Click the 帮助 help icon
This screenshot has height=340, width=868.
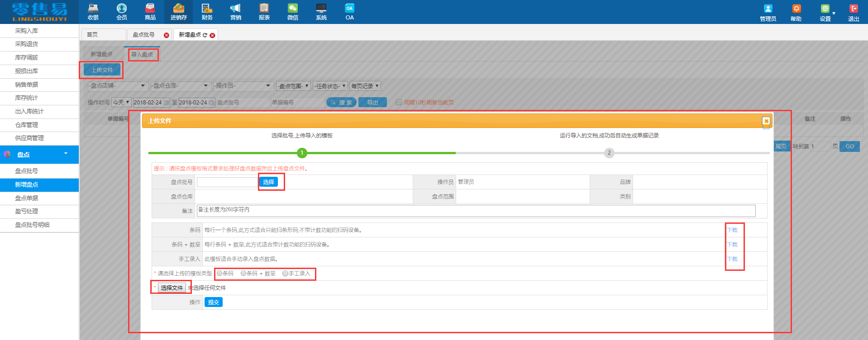click(x=796, y=13)
